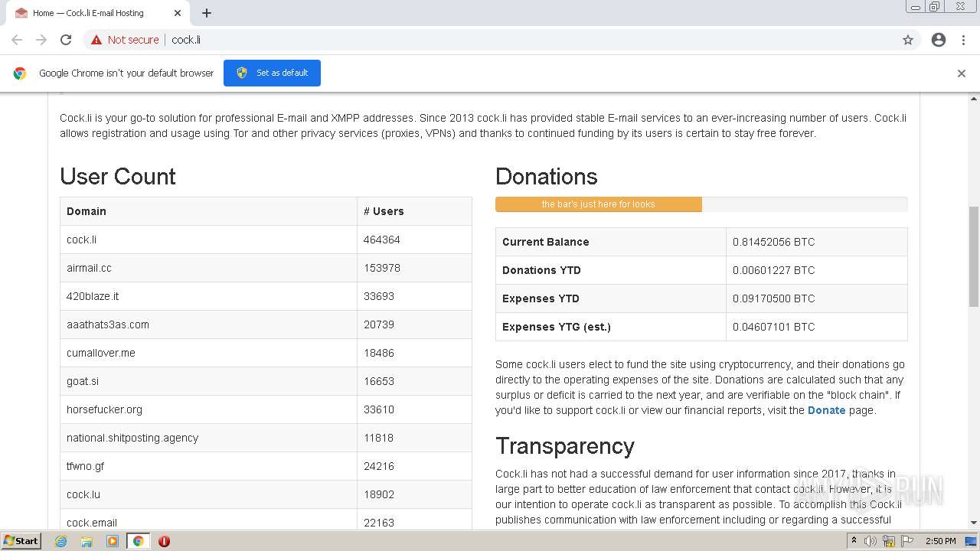Reload the page with refresh icon
Viewport: 980px width, 551px height.
pyautogui.click(x=66, y=40)
